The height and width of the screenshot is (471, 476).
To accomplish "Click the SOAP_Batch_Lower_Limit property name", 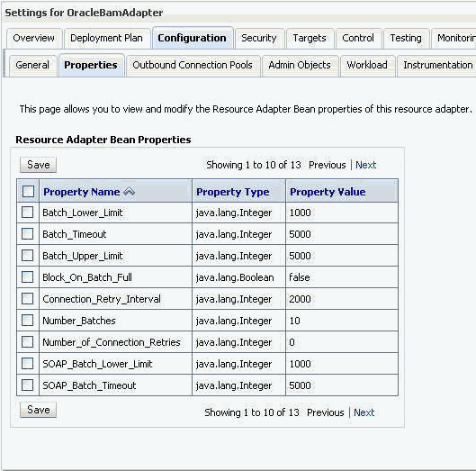I will [x=97, y=364].
